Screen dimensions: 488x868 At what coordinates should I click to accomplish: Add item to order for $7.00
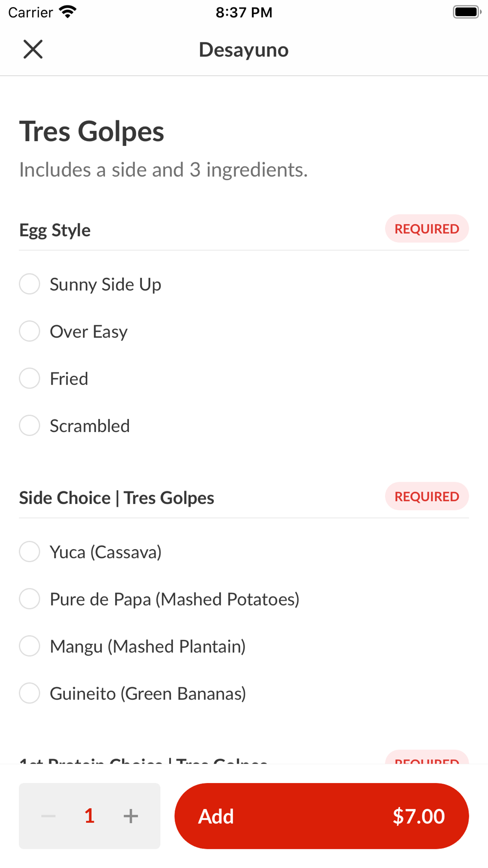(x=322, y=816)
